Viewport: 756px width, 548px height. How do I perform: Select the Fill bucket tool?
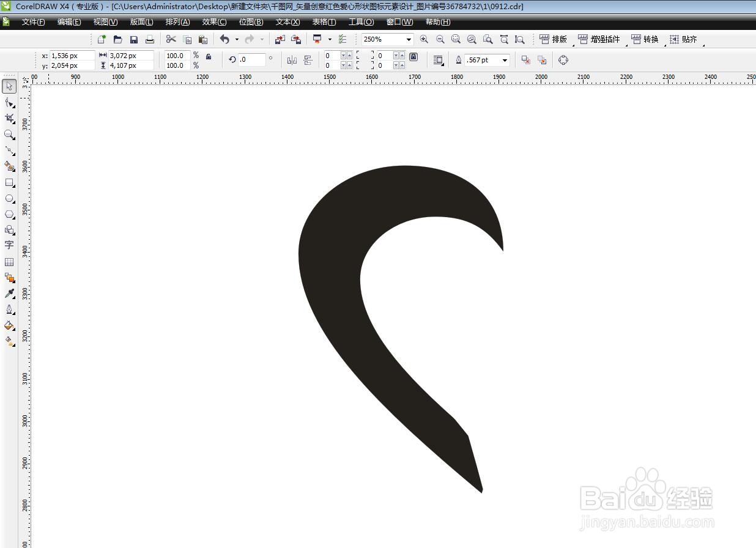[9, 325]
